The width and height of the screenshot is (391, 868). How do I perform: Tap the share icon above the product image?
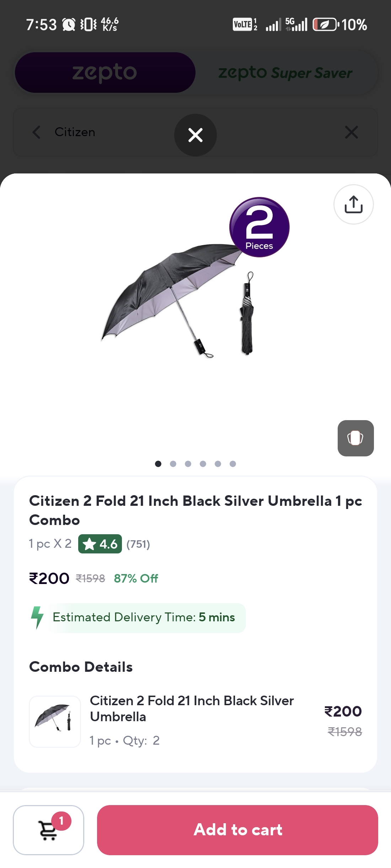click(353, 204)
